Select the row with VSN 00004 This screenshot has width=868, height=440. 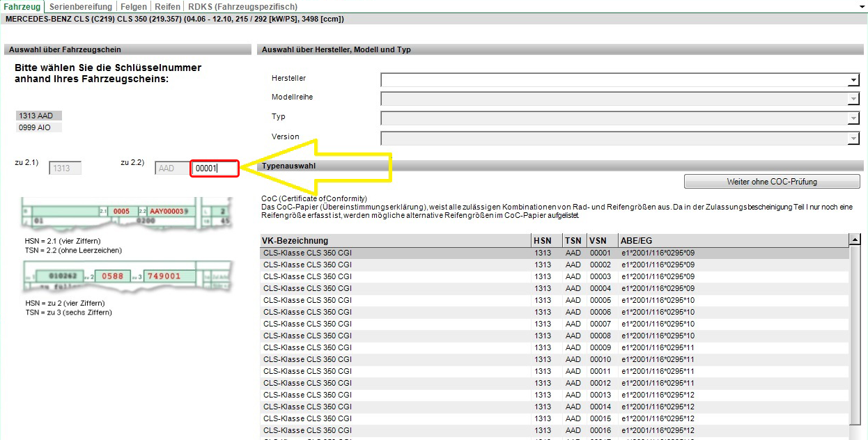pos(555,288)
